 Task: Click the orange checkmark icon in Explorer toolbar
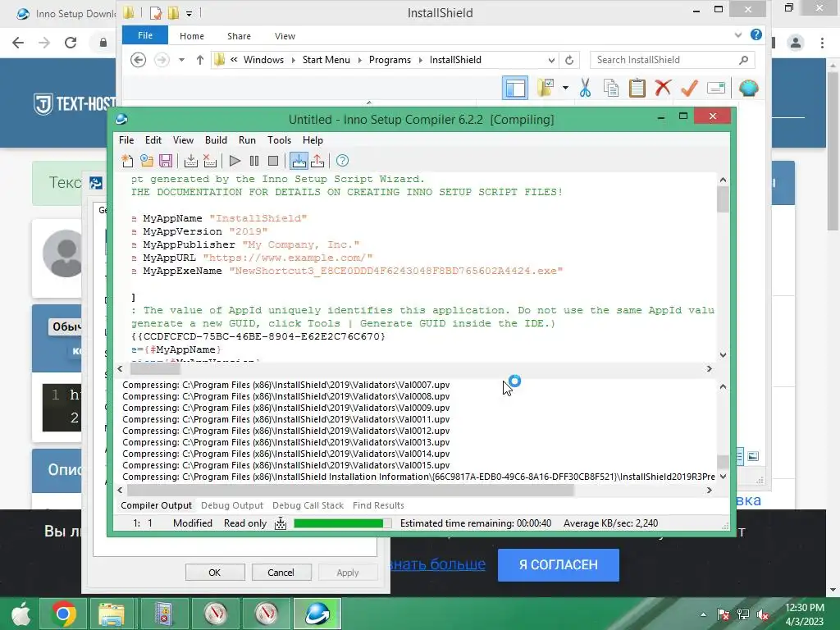tap(689, 88)
